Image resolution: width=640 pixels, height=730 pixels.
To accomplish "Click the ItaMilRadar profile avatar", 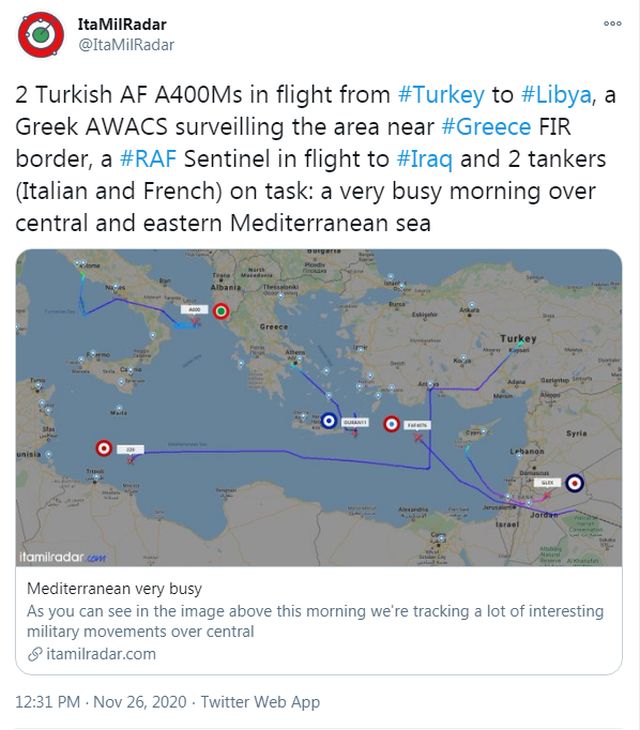I will (41, 35).
